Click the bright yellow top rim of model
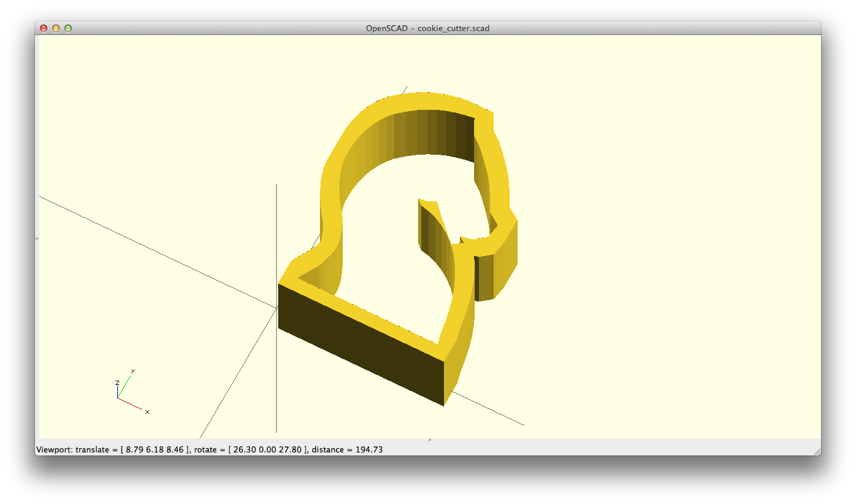856x504 pixels. 381,320
